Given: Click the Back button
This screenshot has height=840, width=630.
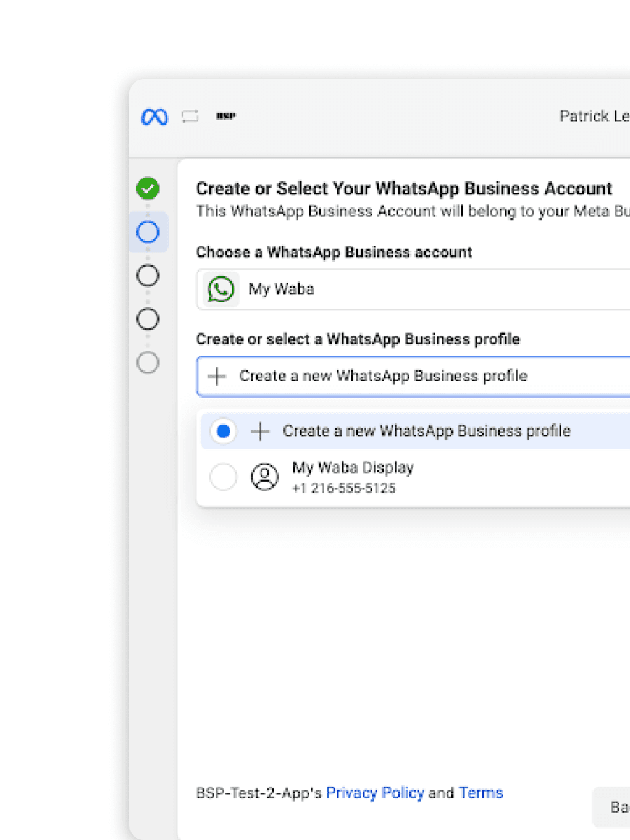Looking at the screenshot, I should tap(612, 807).
